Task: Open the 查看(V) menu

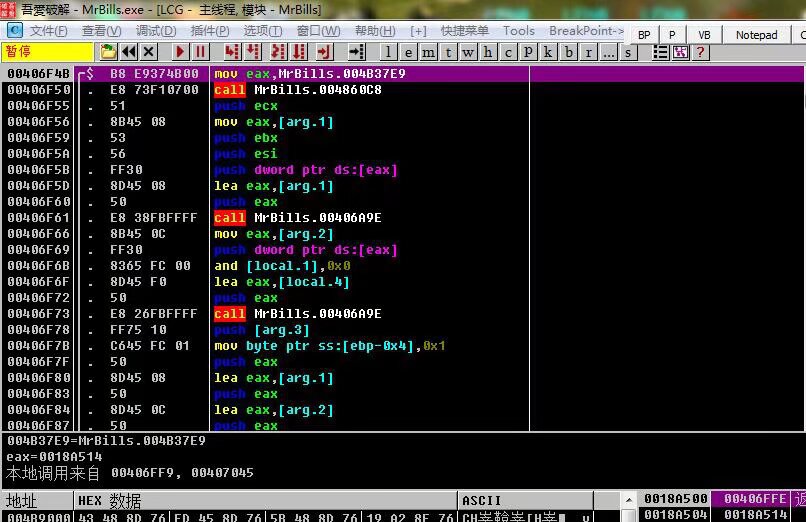Action: tap(102, 31)
